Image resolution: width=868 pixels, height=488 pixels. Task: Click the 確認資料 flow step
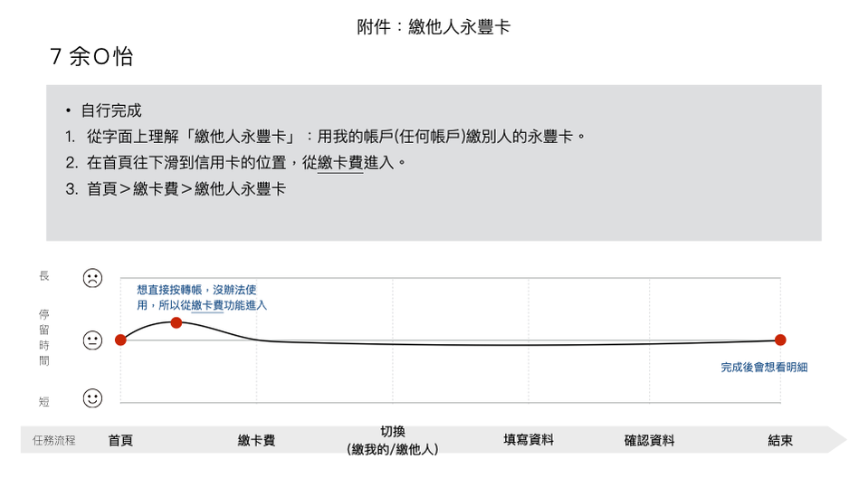tap(649, 440)
